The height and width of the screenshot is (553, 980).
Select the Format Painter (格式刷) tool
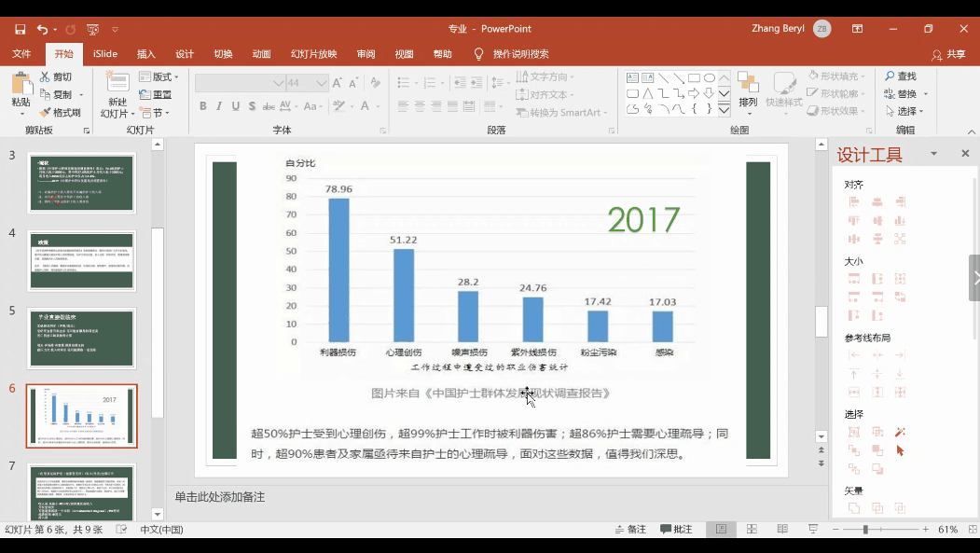coord(61,113)
